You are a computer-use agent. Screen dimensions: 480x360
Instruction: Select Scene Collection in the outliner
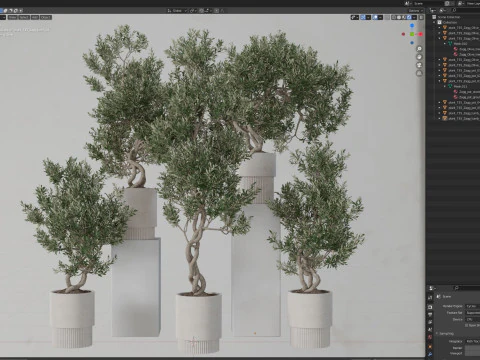[x=449, y=17]
